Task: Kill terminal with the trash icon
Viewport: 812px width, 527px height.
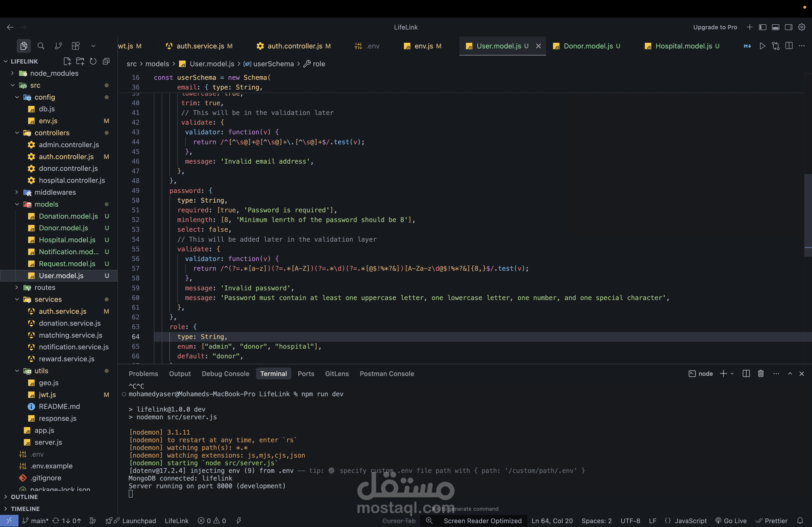Action: 761,373
